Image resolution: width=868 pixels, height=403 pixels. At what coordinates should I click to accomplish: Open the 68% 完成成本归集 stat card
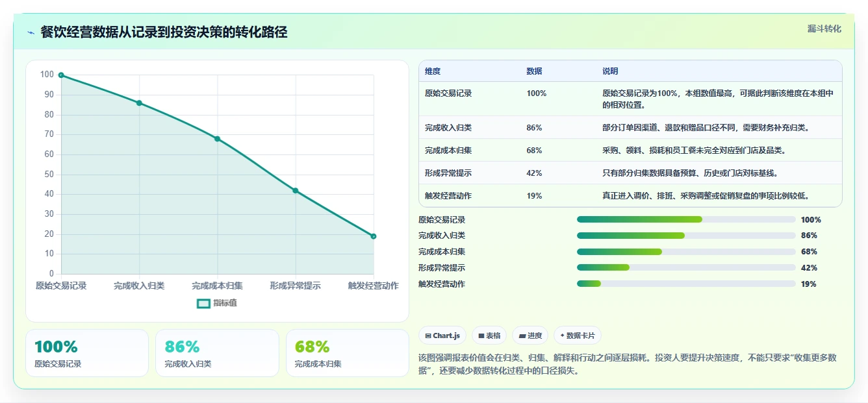coord(348,353)
